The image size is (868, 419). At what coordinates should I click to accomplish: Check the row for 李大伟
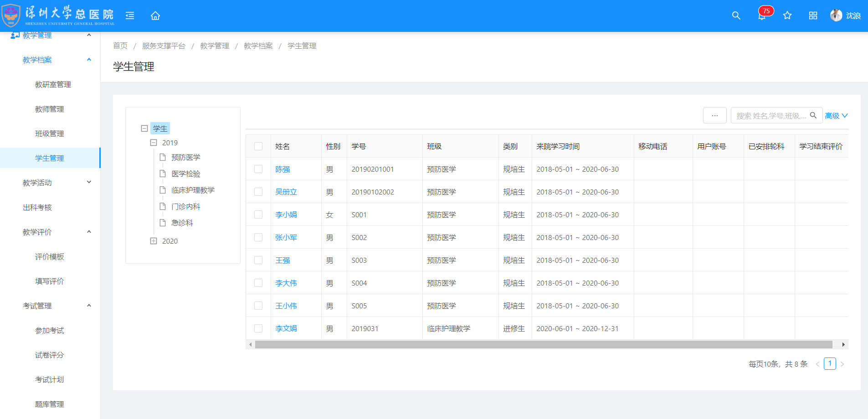(258, 283)
